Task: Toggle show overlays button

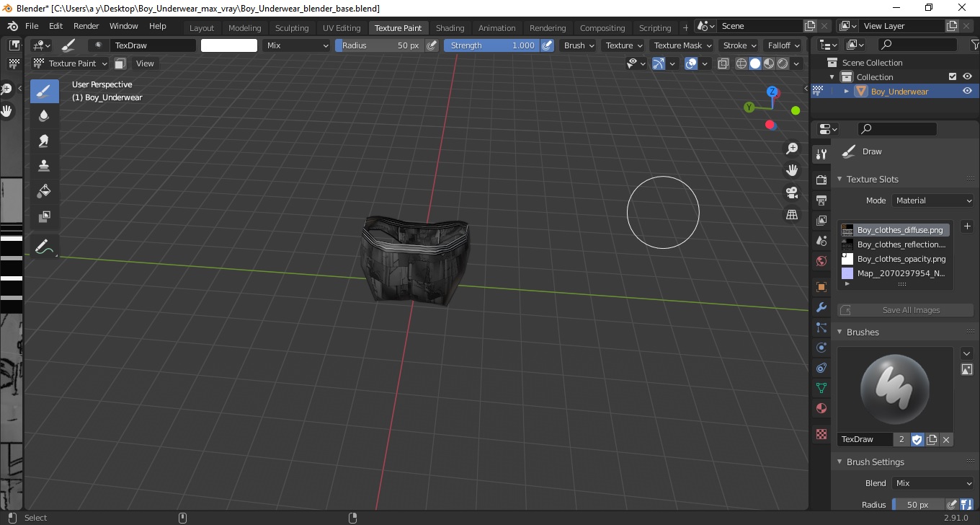Action: 691,63
